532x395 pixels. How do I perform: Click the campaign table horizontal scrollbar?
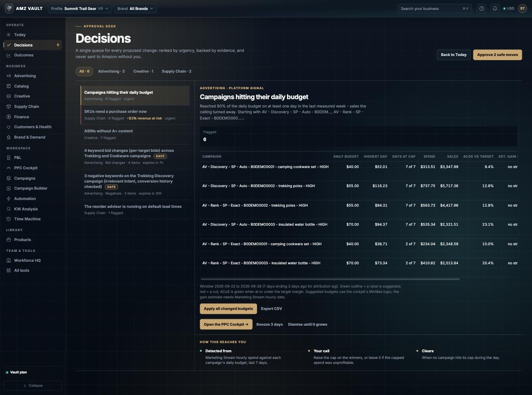pyautogui.click(x=330, y=279)
